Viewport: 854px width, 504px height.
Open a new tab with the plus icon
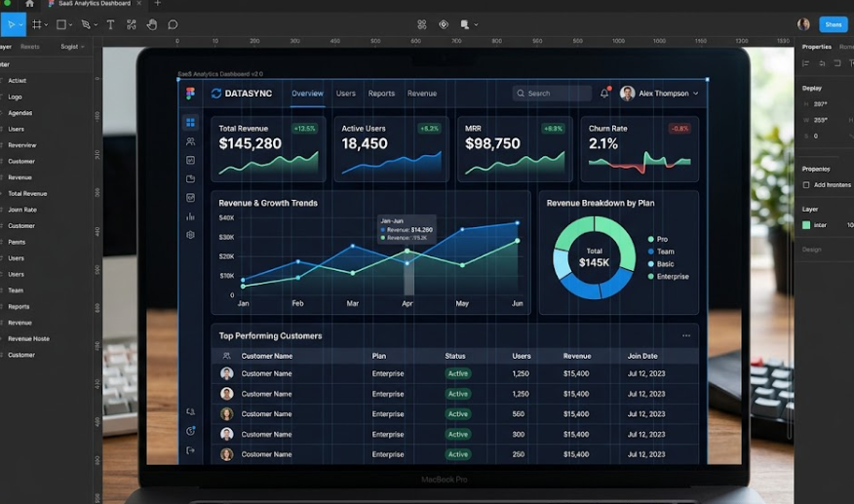157,3
